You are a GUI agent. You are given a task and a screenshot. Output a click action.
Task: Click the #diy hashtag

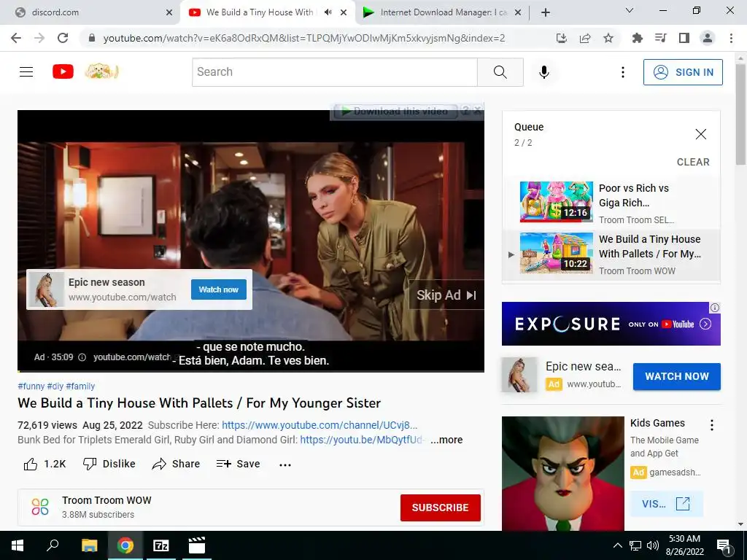point(55,386)
